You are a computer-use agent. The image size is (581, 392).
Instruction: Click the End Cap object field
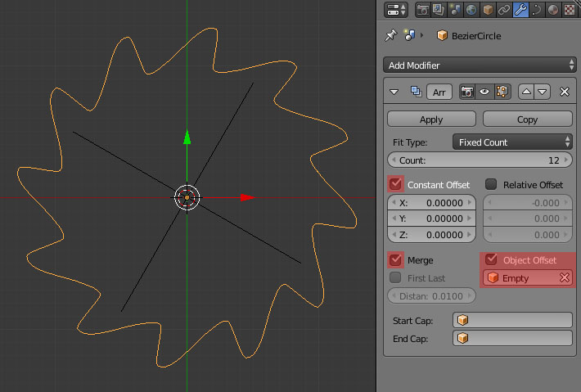(512, 338)
